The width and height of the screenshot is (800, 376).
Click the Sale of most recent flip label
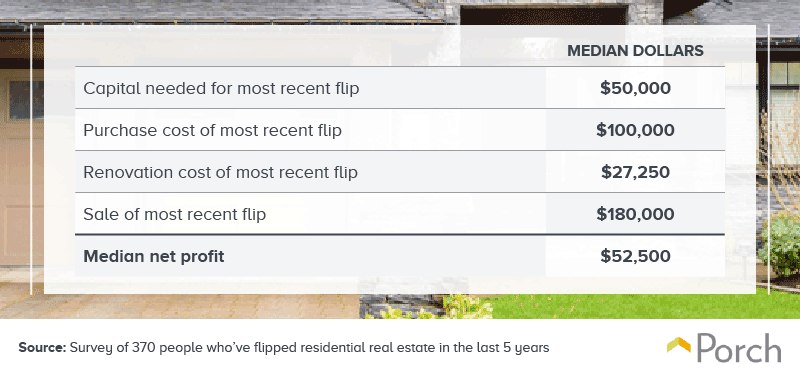coord(174,214)
